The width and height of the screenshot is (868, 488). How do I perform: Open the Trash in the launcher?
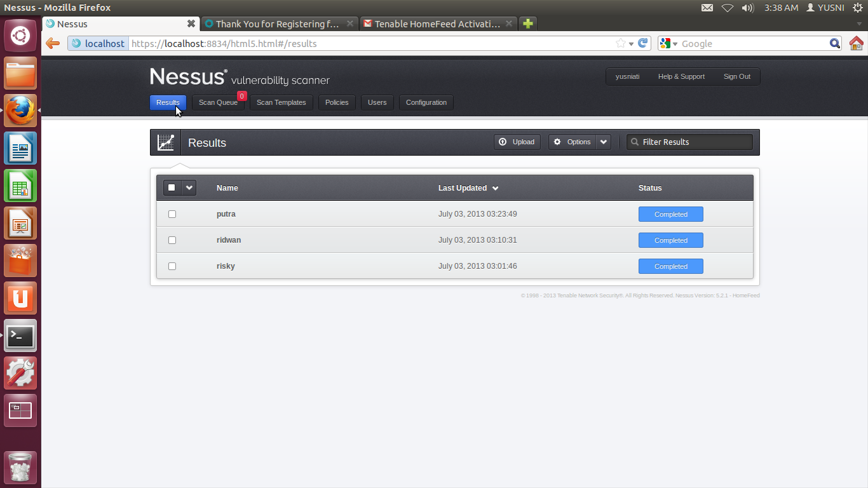(x=20, y=468)
